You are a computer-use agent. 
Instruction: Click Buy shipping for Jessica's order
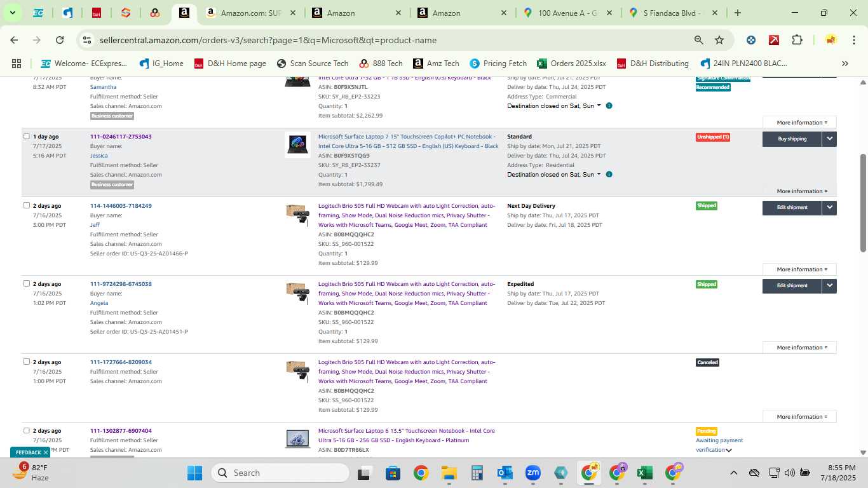tap(792, 139)
